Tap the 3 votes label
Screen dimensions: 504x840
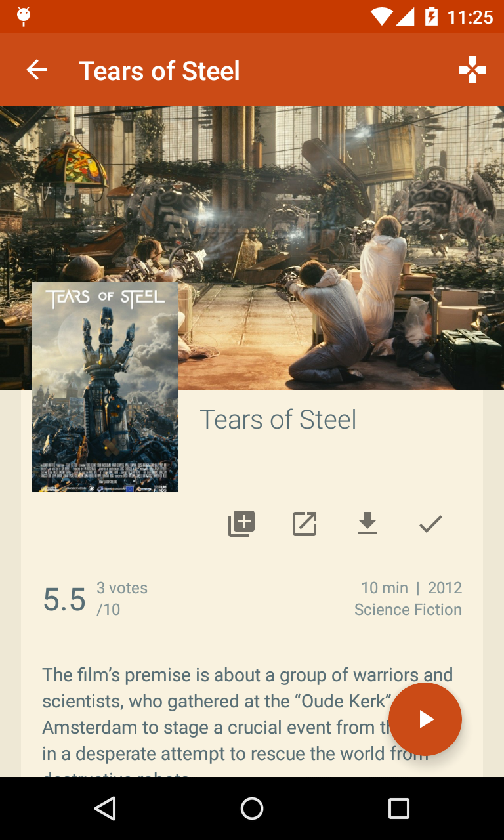[122, 588]
